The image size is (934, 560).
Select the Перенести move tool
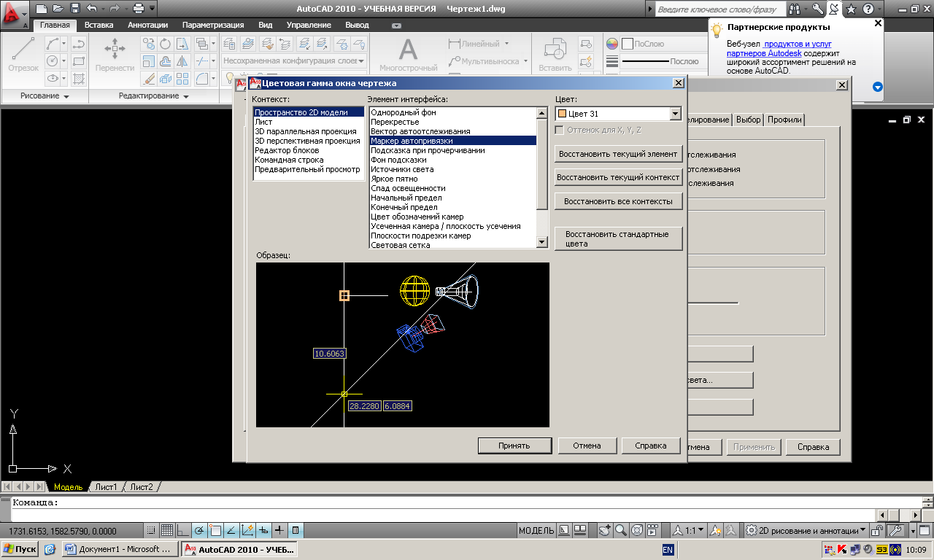pos(115,54)
